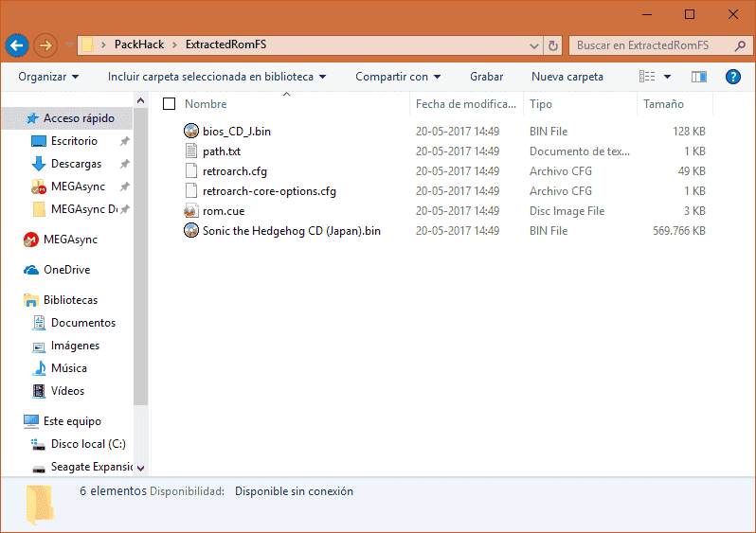Open the view options dropdown arrow
756x533 pixels.
coord(667,77)
